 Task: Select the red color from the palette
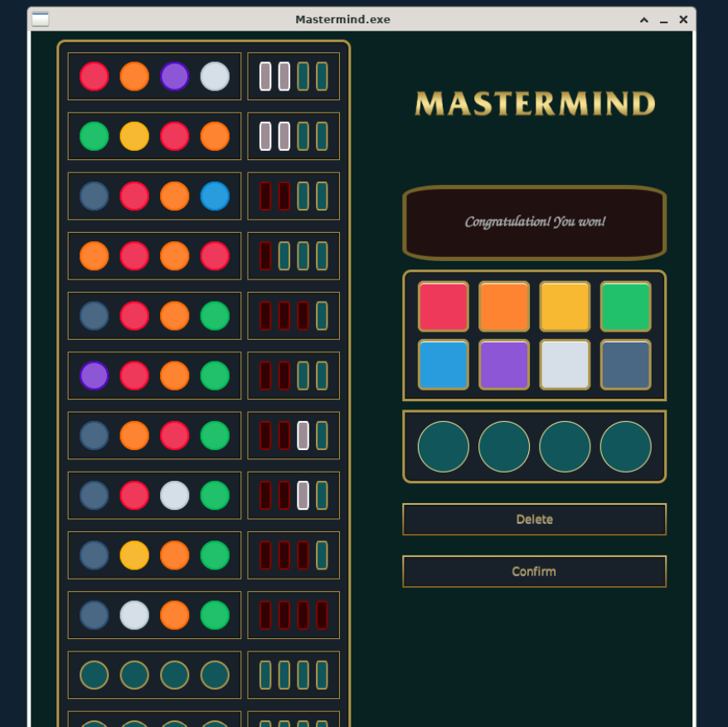pyautogui.click(x=443, y=306)
